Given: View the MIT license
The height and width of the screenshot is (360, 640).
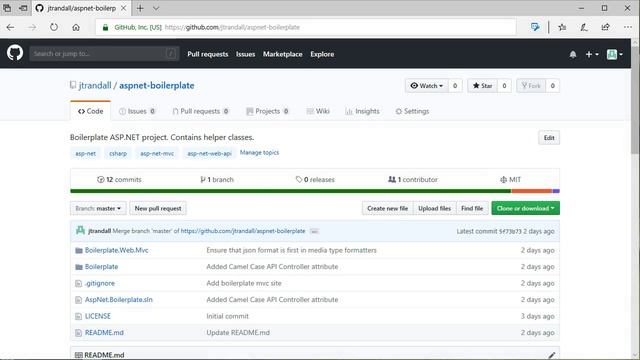Looking at the screenshot, I should [x=510, y=179].
